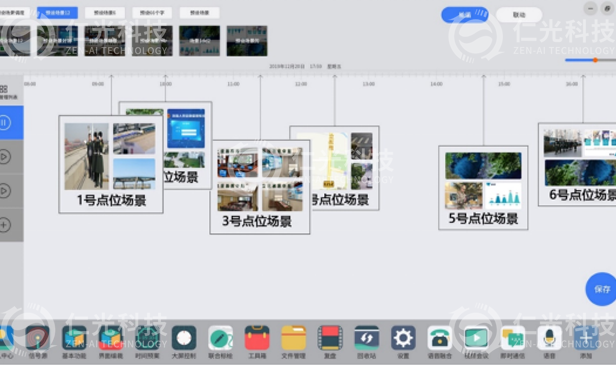Screen dimensions: 616x366
Task: Click the 语音 microphone icon
Action: (x=549, y=338)
